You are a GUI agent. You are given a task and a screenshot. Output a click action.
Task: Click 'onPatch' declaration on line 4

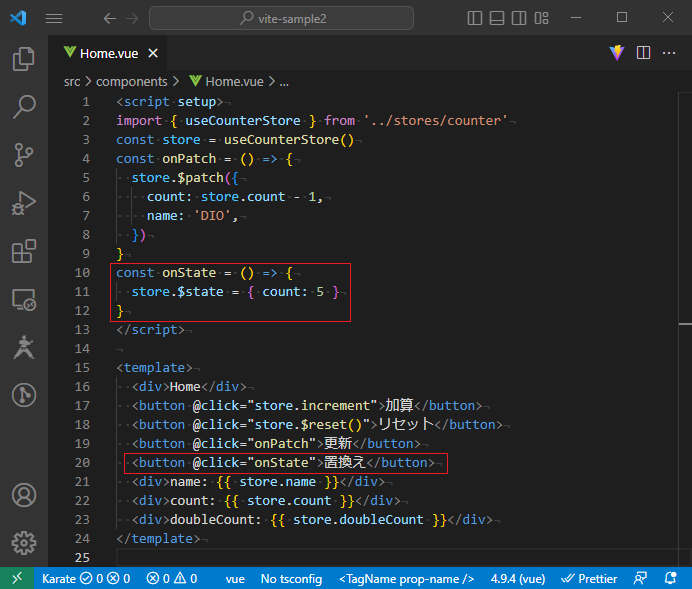point(189,159)
